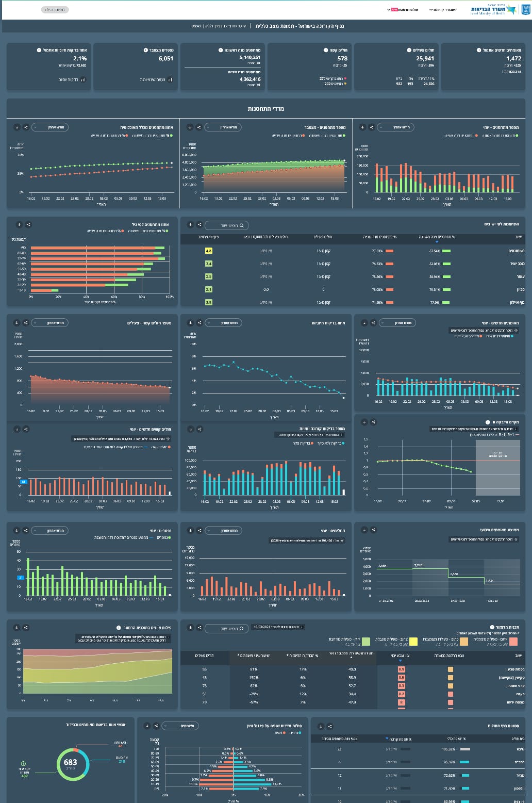Click the red traffic light color legend swatch
This screenshot has height=803, width=532.
(x=513, y=642)
